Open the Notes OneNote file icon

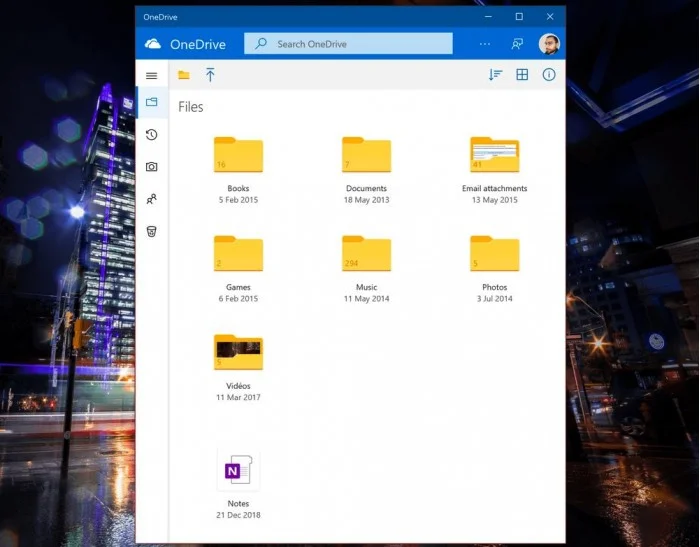click(238, 470)
